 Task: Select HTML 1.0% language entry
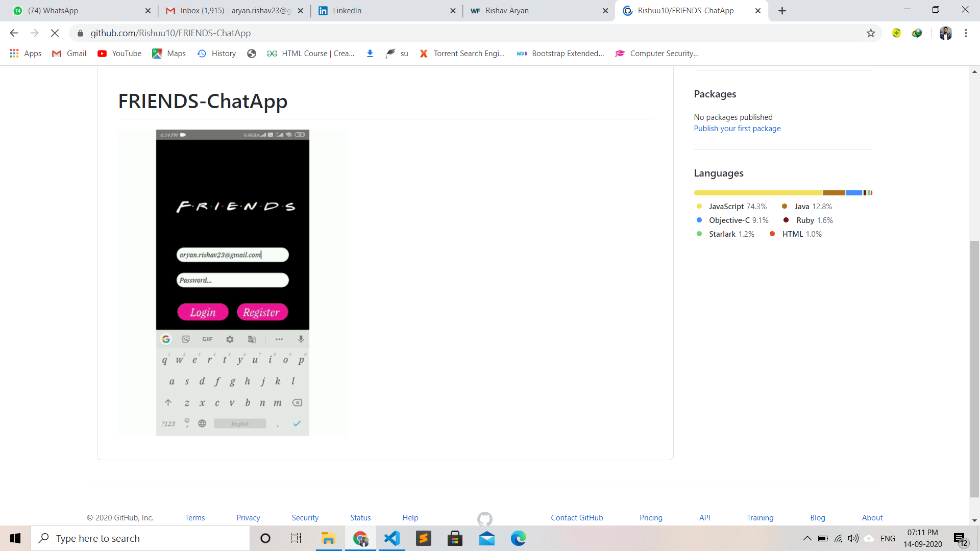tap(796, 234)
